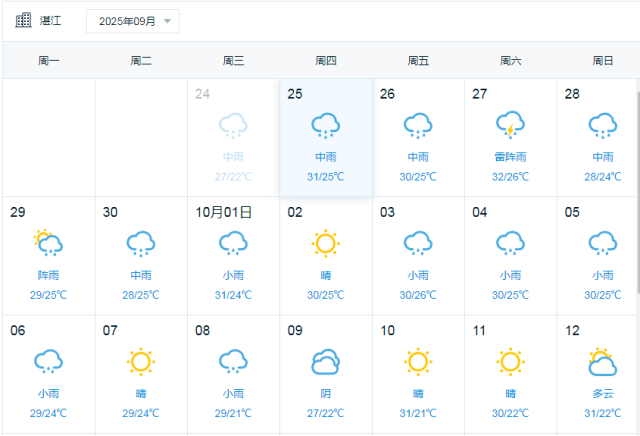Click the sunny icon on day 11
Image resolution: width=640 pixels, height=436 pixels.
(510, 362)
